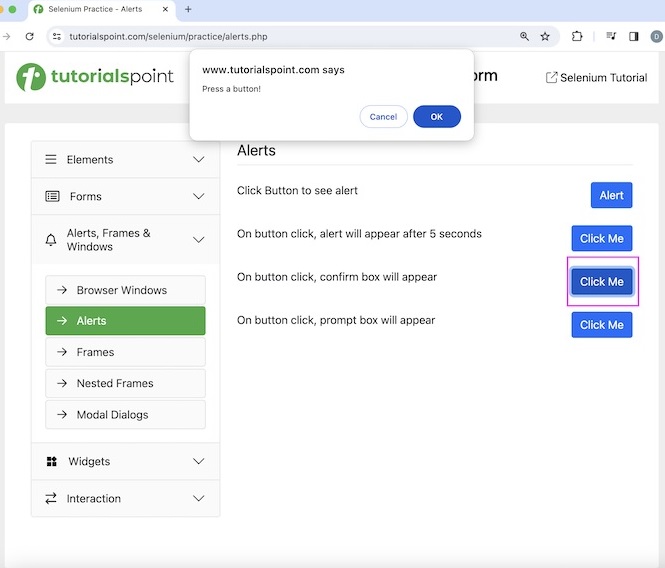Image resolution: width=665 pixels, height=568 pixels.
Task: Click the arrow icon beside Nested Frames
Action: [62, 383]
